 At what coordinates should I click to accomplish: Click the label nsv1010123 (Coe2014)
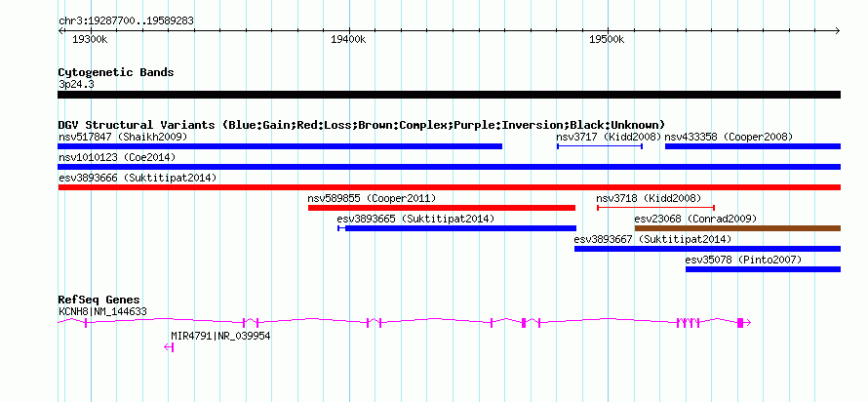[x=117, y=157]
